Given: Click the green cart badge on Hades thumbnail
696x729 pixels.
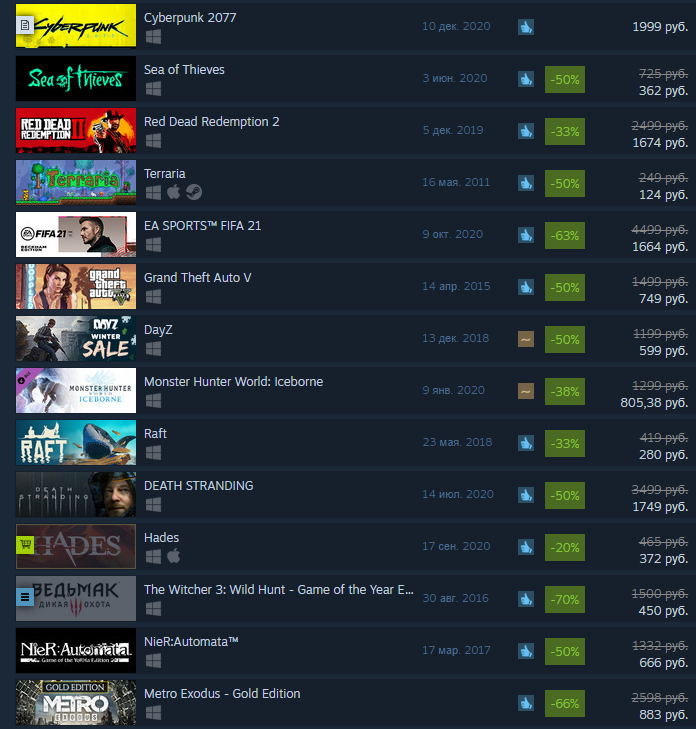Looking at the screenshot, I should (x=26, y=545).
